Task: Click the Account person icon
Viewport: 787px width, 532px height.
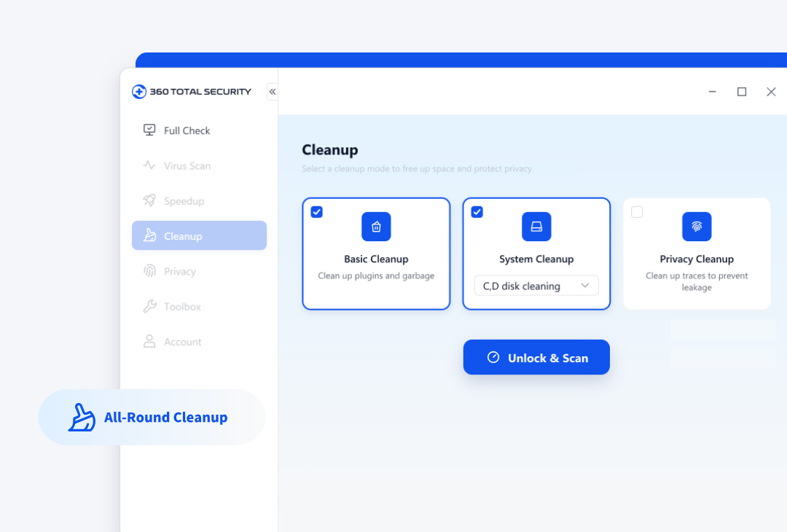Action: pyautogui.click(x=149, y=341)
